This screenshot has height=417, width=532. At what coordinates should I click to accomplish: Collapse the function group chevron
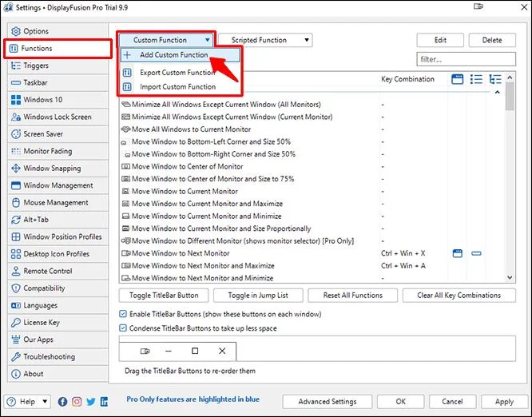497,93
